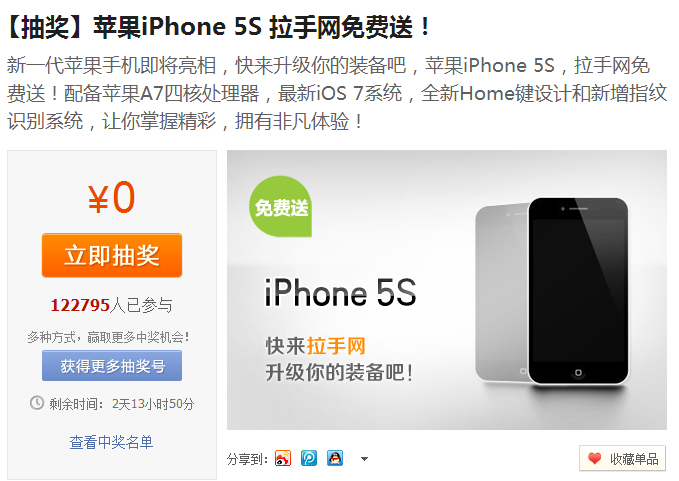This screenshot has height=481, width=679.
Task: Click orange 拉手网 text in banner
Action: click(x=336, y=346)
